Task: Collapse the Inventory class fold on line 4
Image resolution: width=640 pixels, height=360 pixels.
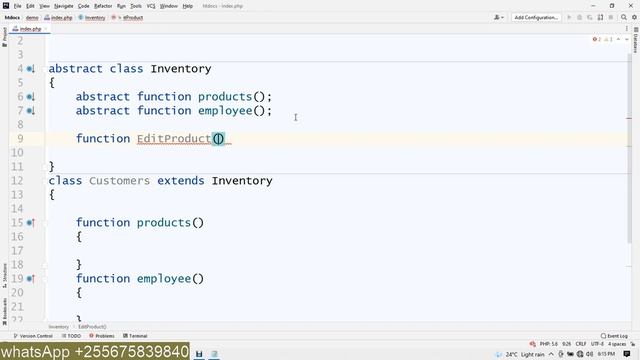Action: point(44,69)
